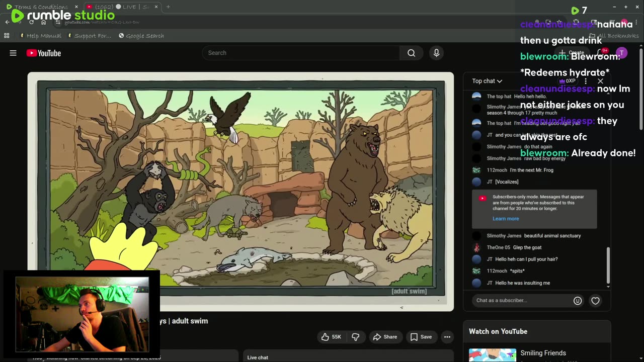This screenshot has width=644, height=362.
Task: Send a heart reaction in chat
Action: point(595,301)
